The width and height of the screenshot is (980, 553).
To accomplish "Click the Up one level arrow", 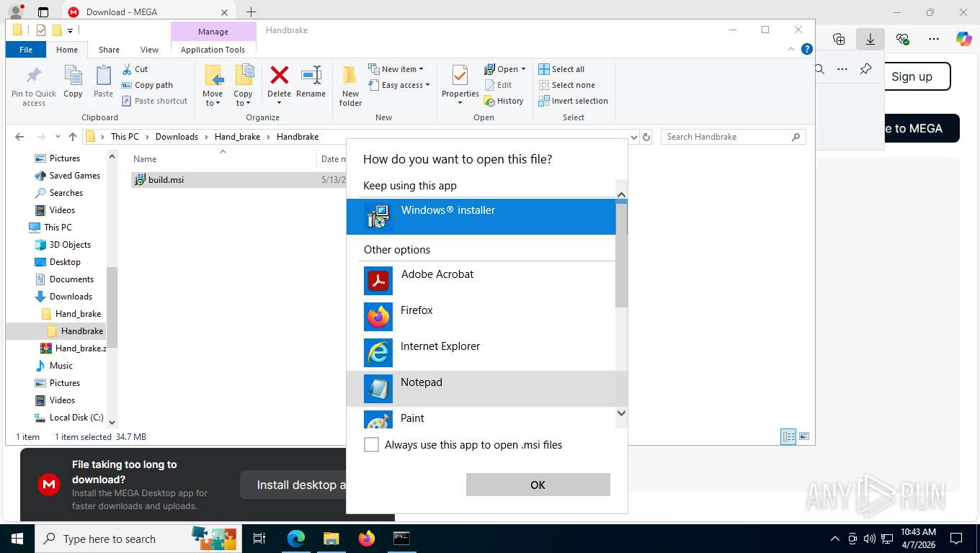I will [73, 137].
